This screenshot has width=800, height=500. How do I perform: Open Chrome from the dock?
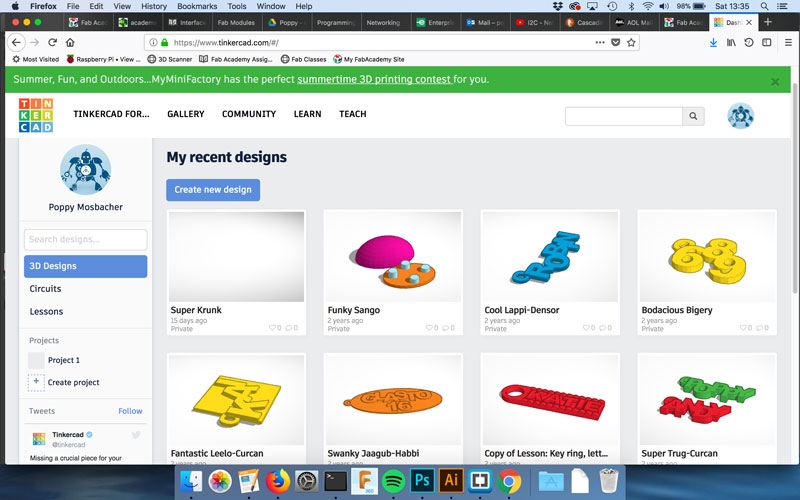click(509, 481)
